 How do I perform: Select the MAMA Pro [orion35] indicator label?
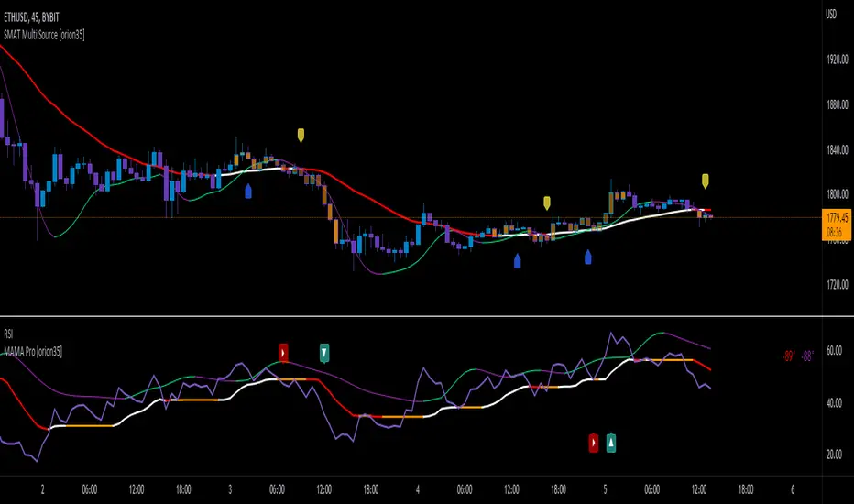pos(33,352)
